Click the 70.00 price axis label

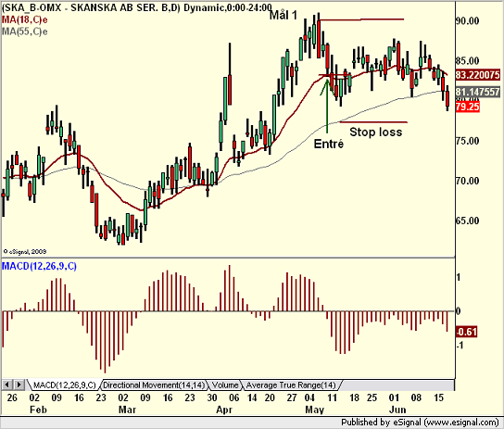(467, 181)
